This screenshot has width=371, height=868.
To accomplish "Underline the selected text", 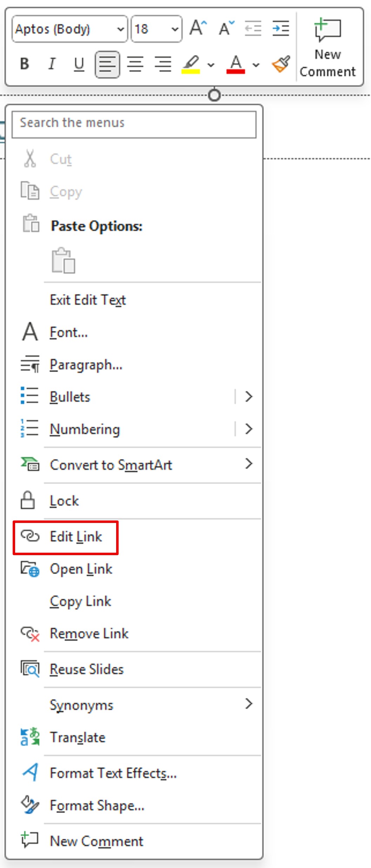I will (x=79, y=63).
